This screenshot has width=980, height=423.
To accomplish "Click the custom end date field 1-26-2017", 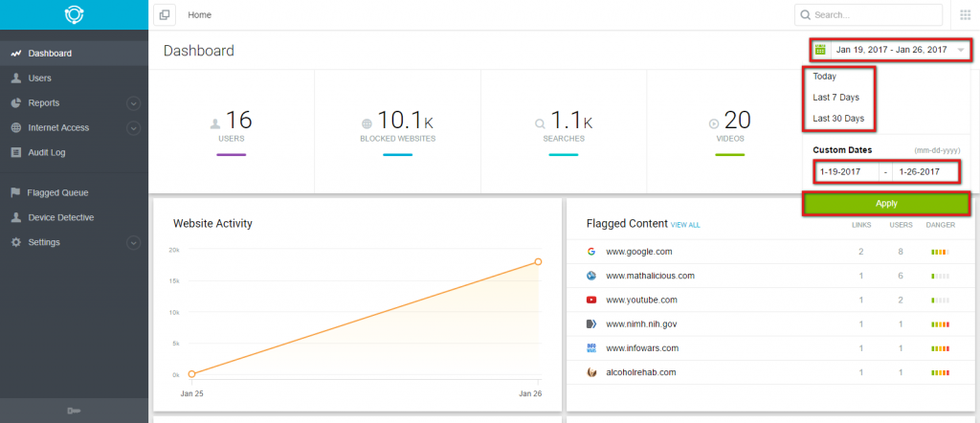I will [x=925, y=172].
